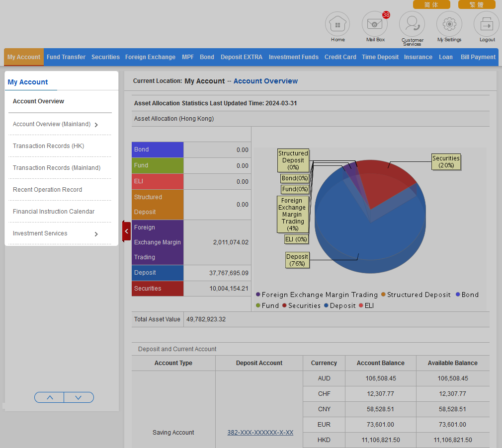Switch language to Simplified Chinese

[431, 4]
